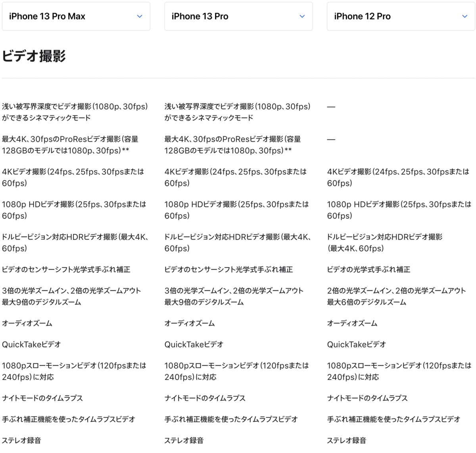Click センサーシフト光学式手ぶれ補正 text under iPhone 13 Pro Max
This screenshot has width=476, height=453.
[x=66, y=269]
